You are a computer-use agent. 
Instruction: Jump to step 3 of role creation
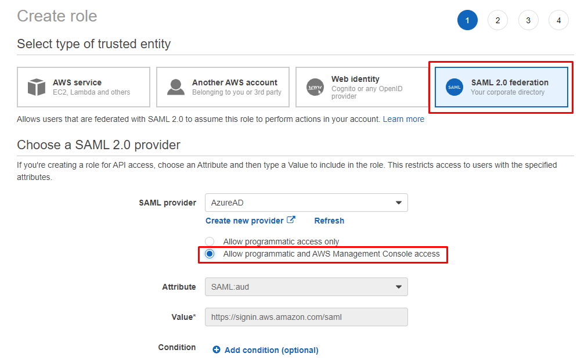(x=528, y=20)
